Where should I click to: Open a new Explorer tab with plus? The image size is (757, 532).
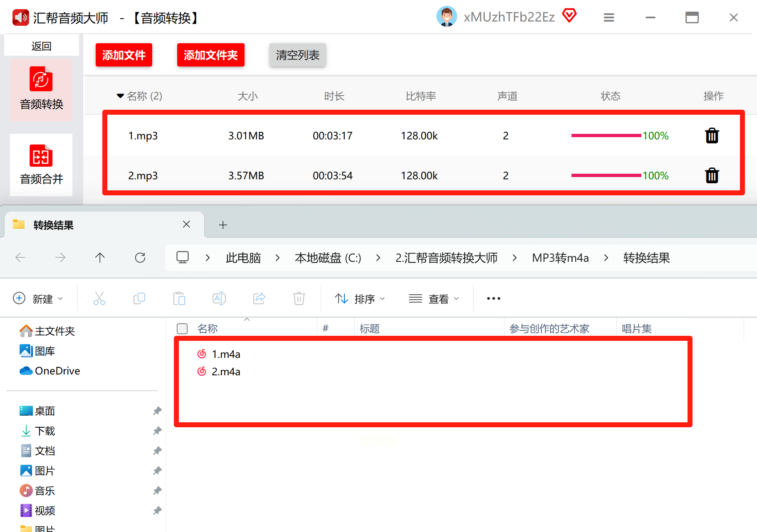pyautogui.click(x=223, y=225)
